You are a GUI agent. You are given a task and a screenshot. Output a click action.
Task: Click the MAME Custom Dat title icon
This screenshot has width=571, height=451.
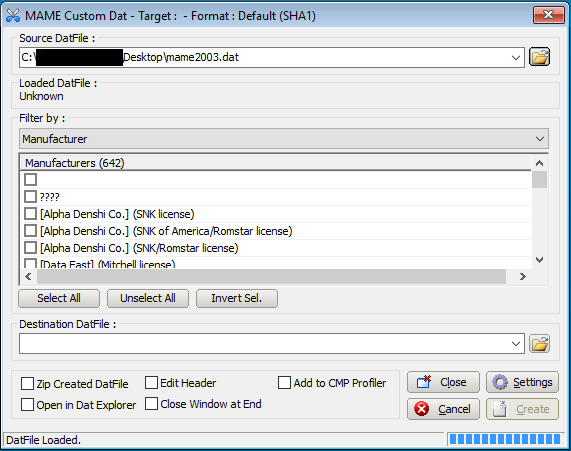tap(13, 16)
